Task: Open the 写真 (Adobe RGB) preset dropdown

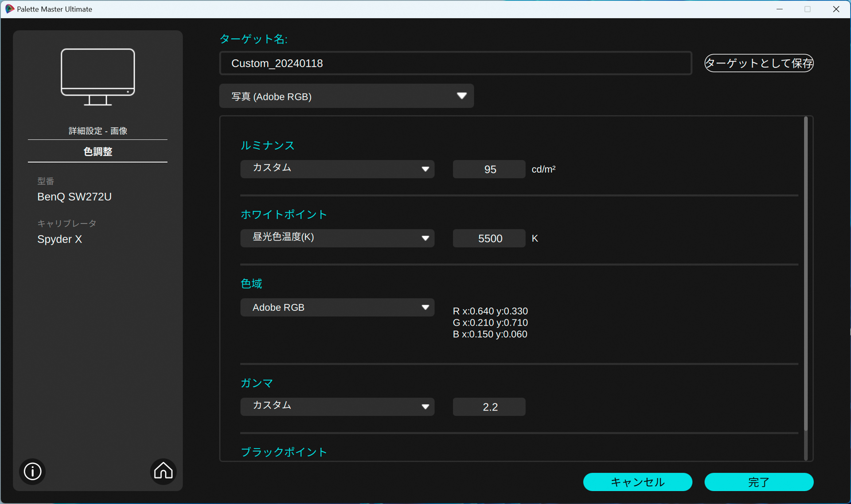Action: pos(346,96)
